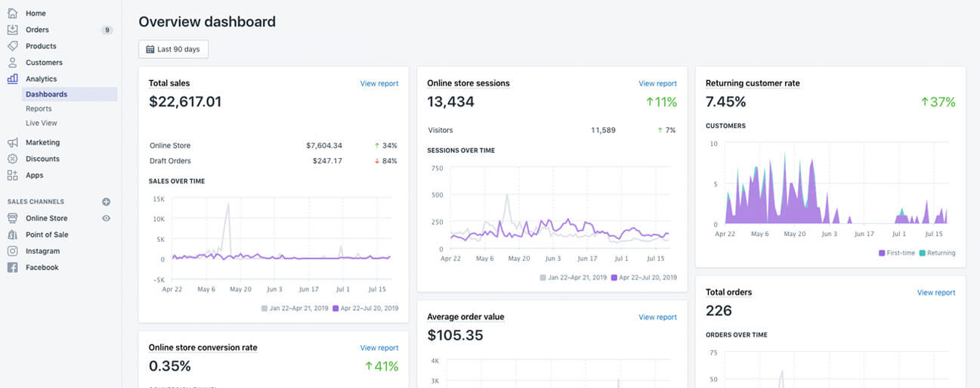This screenshot has height=388, width=980.
Task: Open Discounts via its badge icon
Action: [x=12, y=159]
